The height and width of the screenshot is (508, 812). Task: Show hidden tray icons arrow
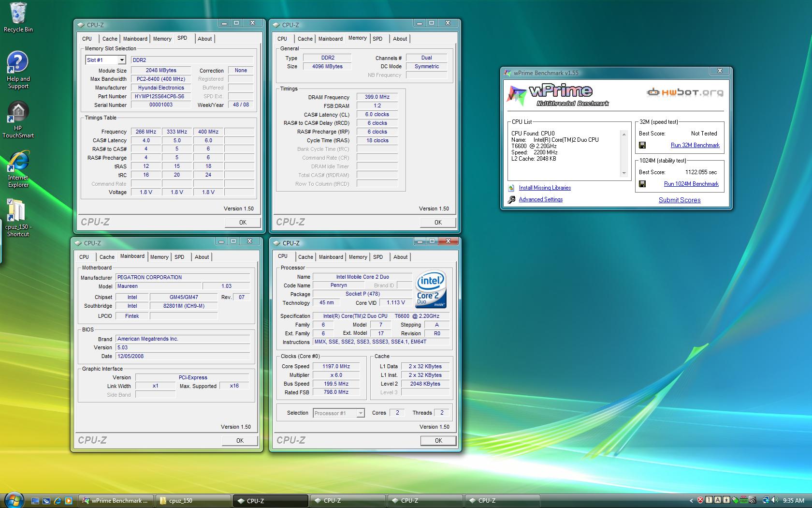coord(691,501)
